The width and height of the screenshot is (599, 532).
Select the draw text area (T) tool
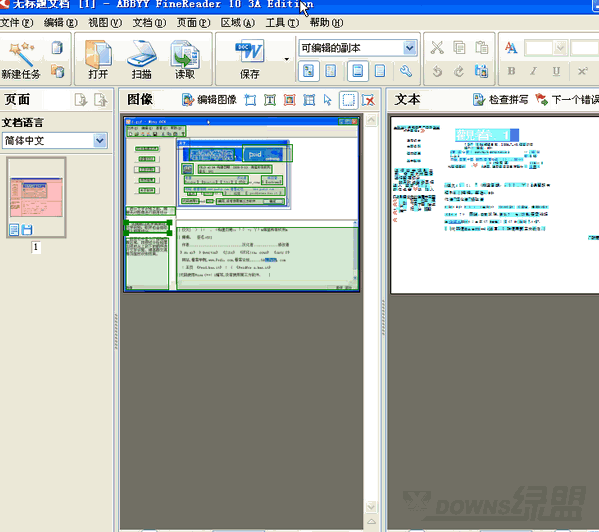270,100
